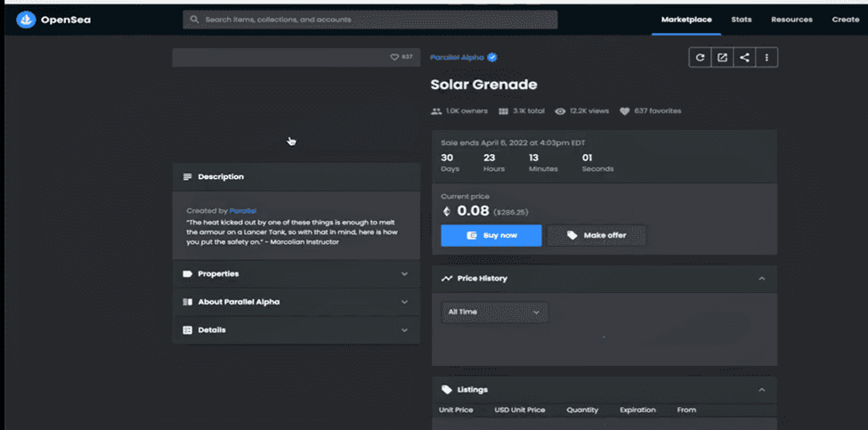
Task: Click the OpenSea ship logo icon
Action: [x=26, y=20]
